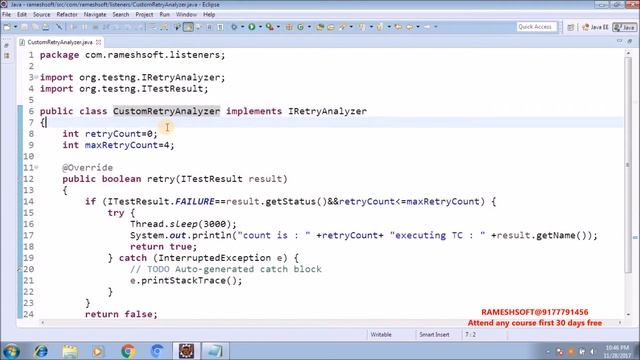Collapse the method fold at line 11
640x360 pixels.
click(36, 167)
